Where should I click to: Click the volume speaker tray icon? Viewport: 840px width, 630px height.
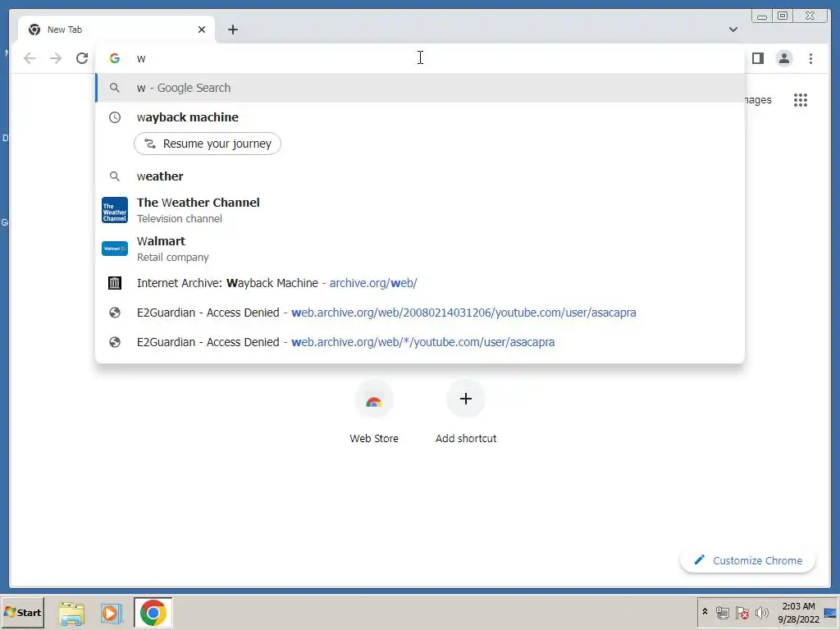761,612
